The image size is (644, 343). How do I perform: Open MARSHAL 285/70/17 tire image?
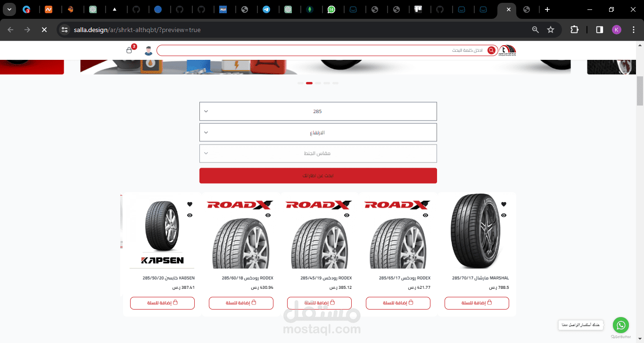[x=476, y=231]
